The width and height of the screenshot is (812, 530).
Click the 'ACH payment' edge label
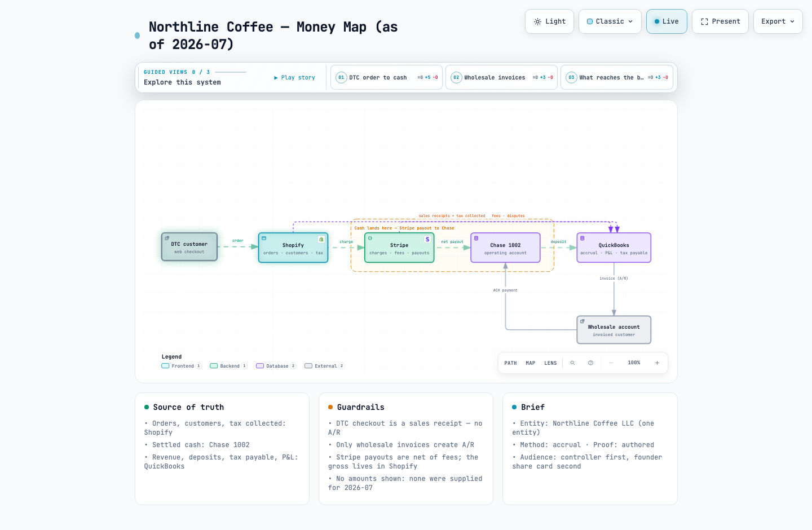pos(505,290)
